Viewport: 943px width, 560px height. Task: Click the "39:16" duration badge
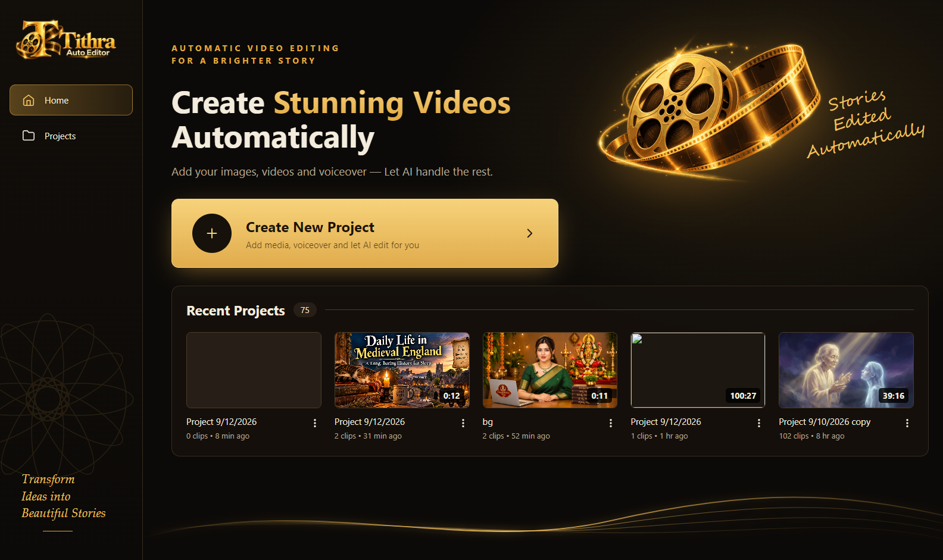coord(894,396)
